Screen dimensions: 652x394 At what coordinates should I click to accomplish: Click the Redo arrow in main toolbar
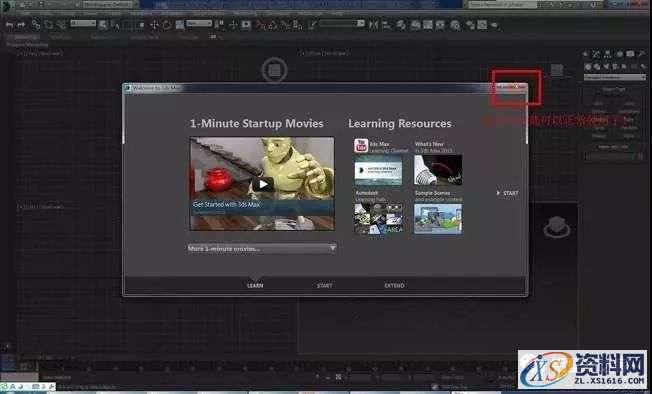(21, 25)
